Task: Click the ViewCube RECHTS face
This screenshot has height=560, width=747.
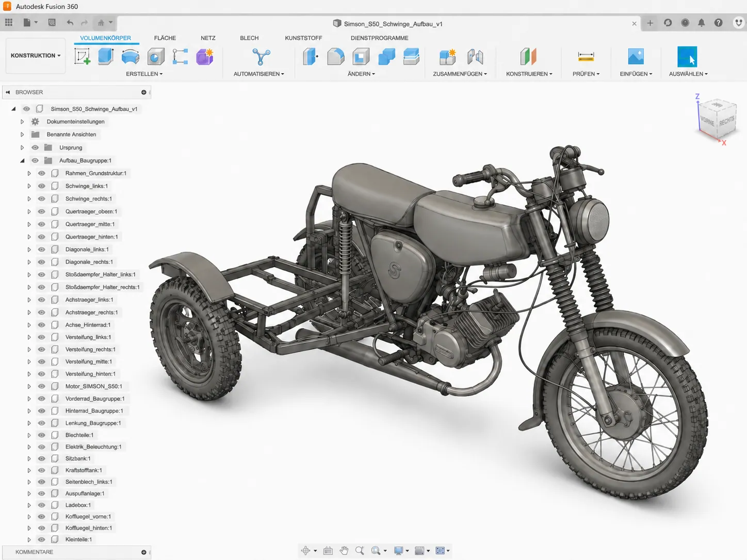Action: click(726, 121)
